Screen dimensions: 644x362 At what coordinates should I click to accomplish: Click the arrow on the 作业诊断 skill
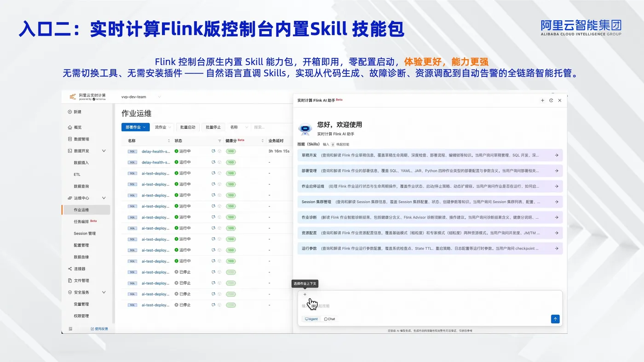(x=557, y=217)
